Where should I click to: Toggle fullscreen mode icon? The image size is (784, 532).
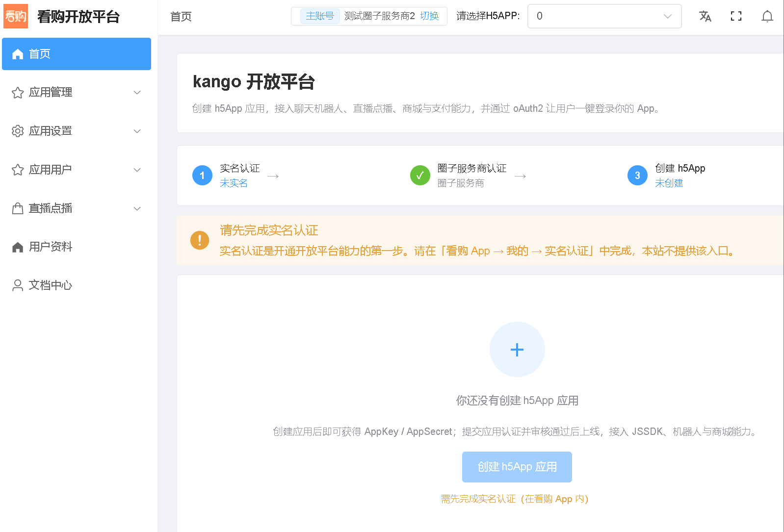(736, 16)
